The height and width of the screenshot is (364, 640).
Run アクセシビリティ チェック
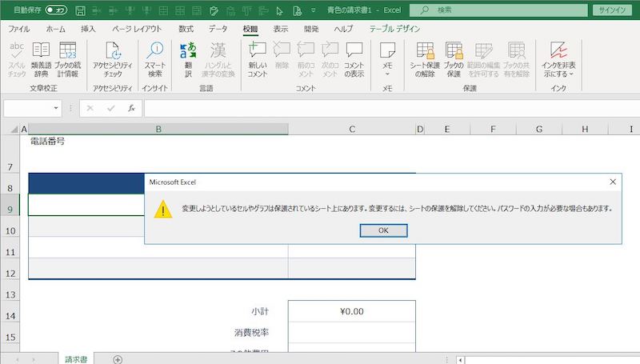tap(113, 59)
